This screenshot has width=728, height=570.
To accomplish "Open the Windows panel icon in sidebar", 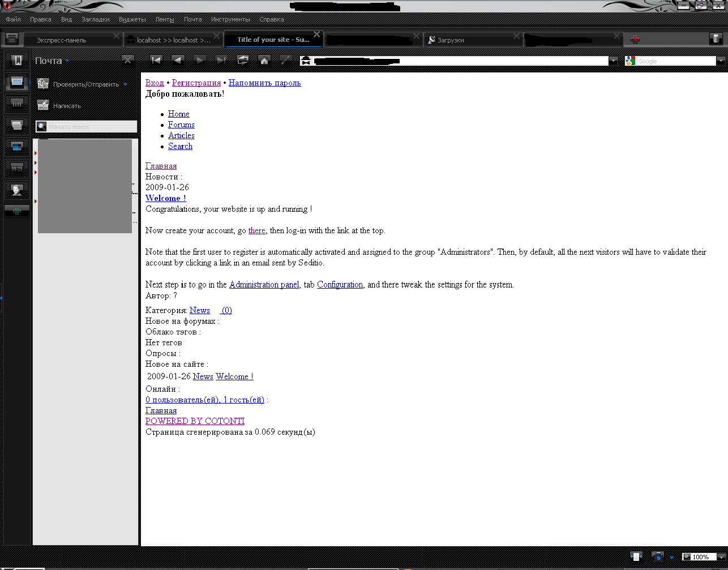I will pyautogui.click(x=17, y=125).
